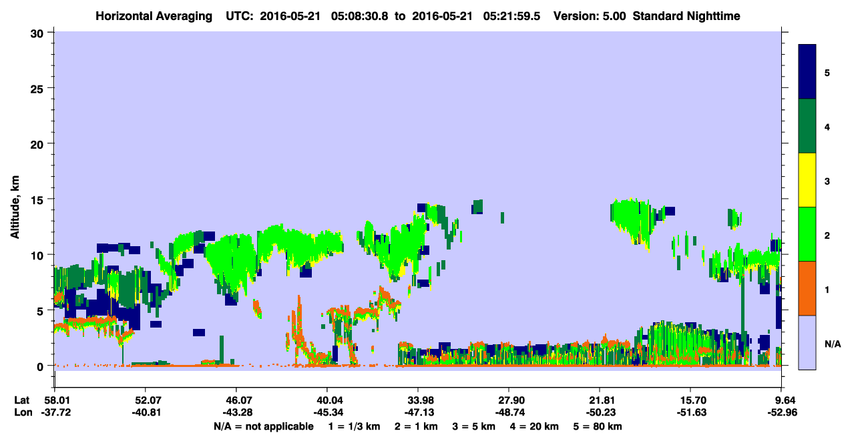This screenshot has width=868, height=445.
Task: Click longitude value -51.63
Action: click(691, 412)
